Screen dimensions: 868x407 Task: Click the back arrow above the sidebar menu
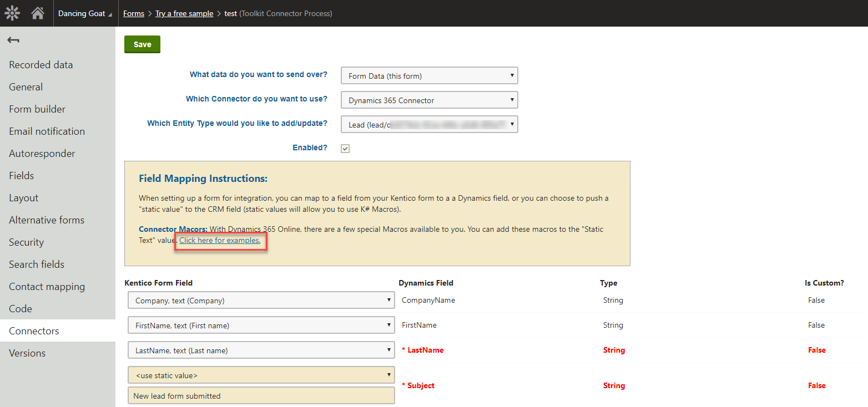click(13, 40)
